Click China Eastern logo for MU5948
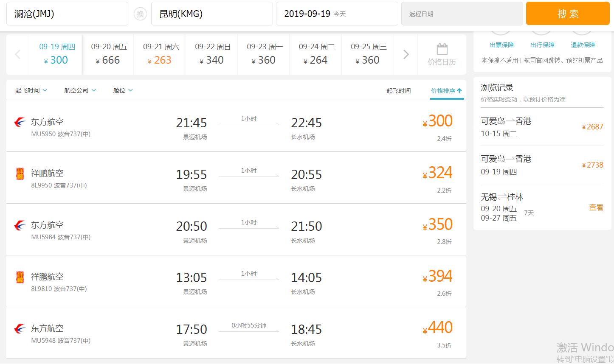Viewport: 614px width, 364px height. pyautogui.click(x=20, y=329)
